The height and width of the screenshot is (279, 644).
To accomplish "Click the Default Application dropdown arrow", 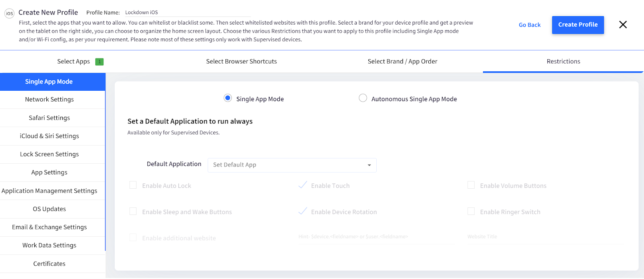I will 369,165.
